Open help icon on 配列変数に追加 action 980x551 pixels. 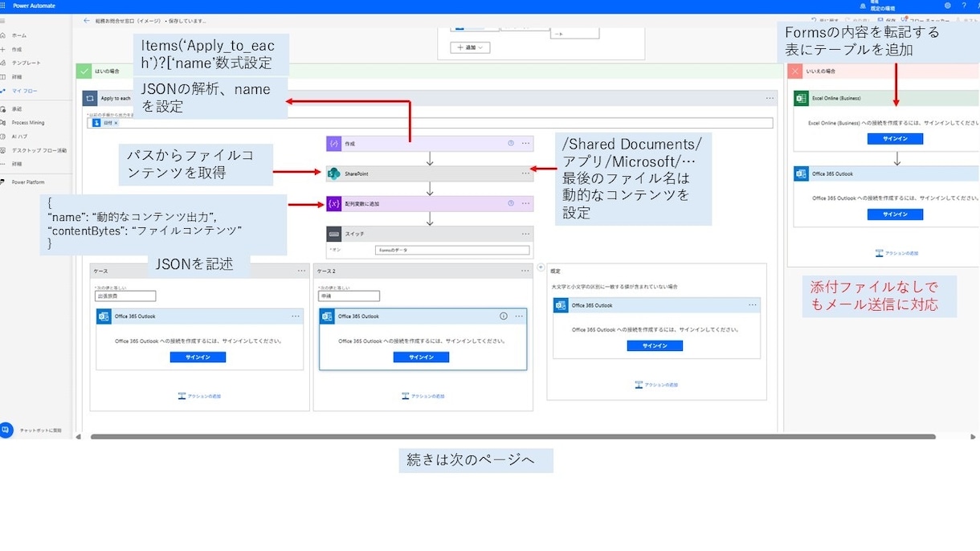511,204
